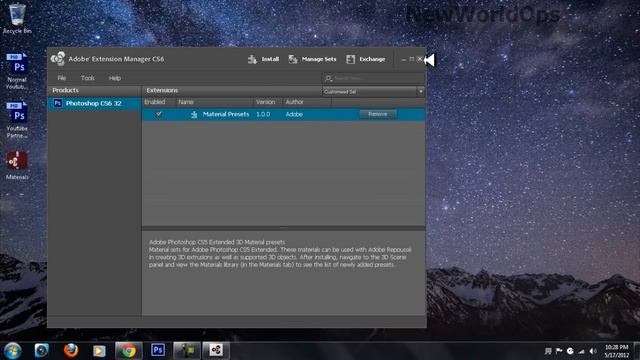The width and height of the screenshot is (640, 360).
Task: Click the 'Adobe' author cell
Action: [294, 114]
